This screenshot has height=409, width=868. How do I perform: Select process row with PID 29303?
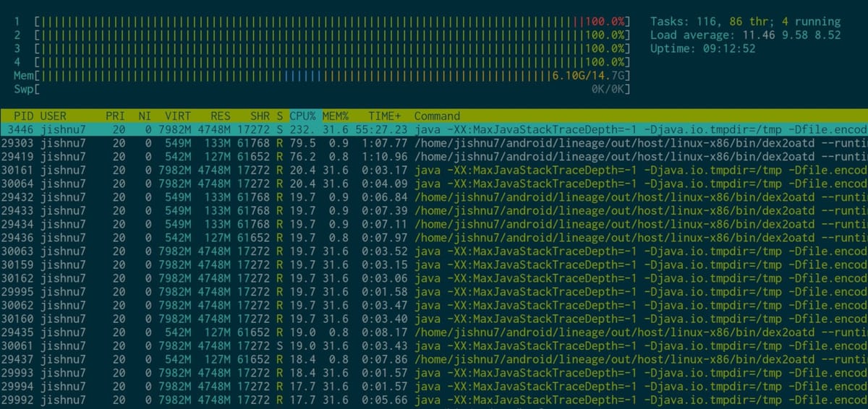(434, 143)
